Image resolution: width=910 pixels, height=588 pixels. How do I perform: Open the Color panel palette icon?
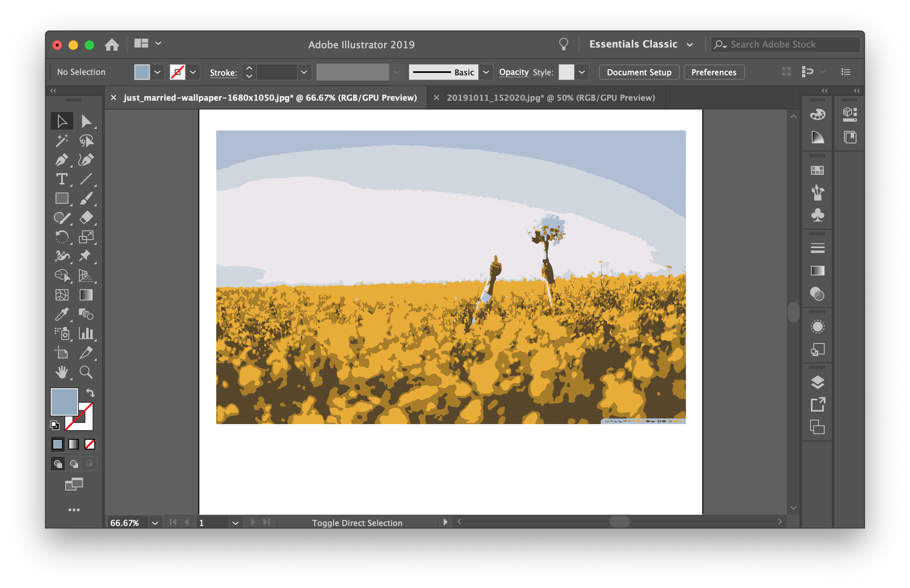[817, 115]
